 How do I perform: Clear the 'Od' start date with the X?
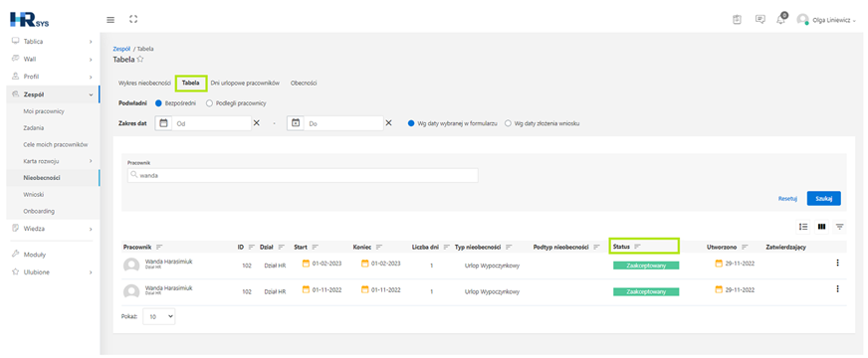[x=256, y=123]
